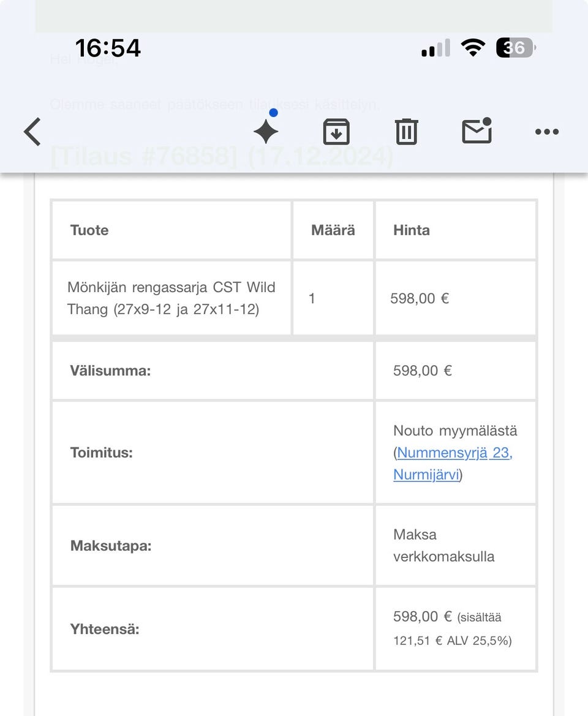588x716 pixels.
Task: Archive this email with the archive icon
Action: (x=336, y=132)
